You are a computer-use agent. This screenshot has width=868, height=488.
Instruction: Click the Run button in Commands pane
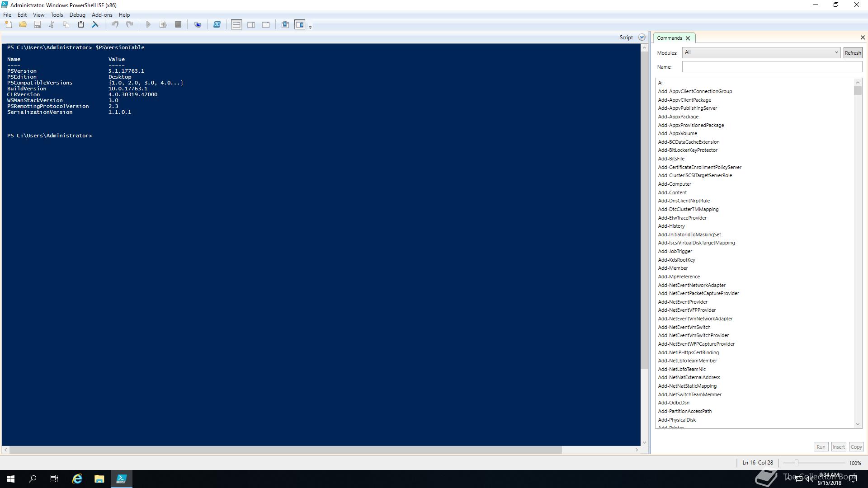(x=821, y=447)
